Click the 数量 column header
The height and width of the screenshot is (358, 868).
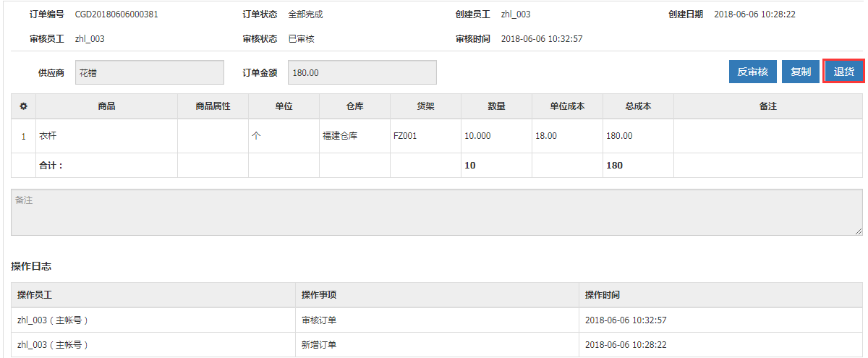[496, 106]
